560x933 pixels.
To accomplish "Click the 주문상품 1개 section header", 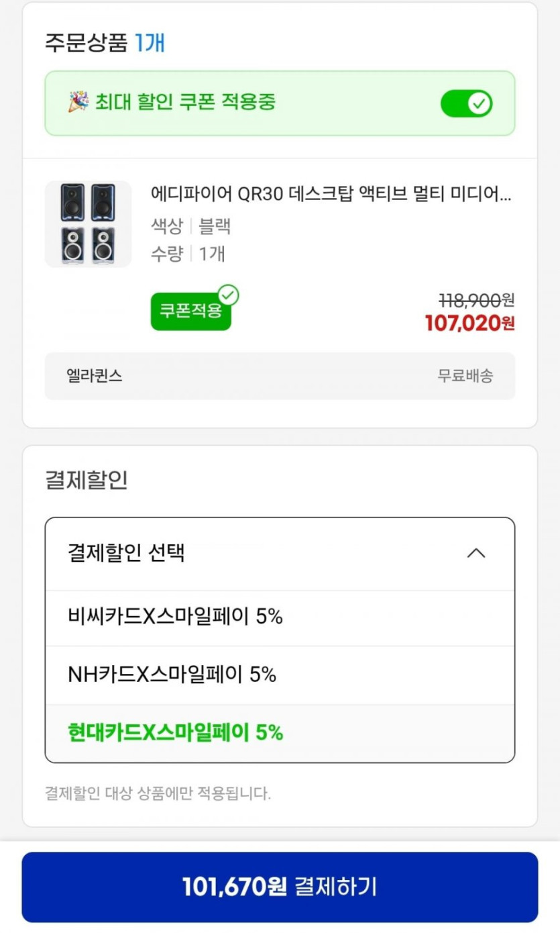I will click(x=105, y=43).
